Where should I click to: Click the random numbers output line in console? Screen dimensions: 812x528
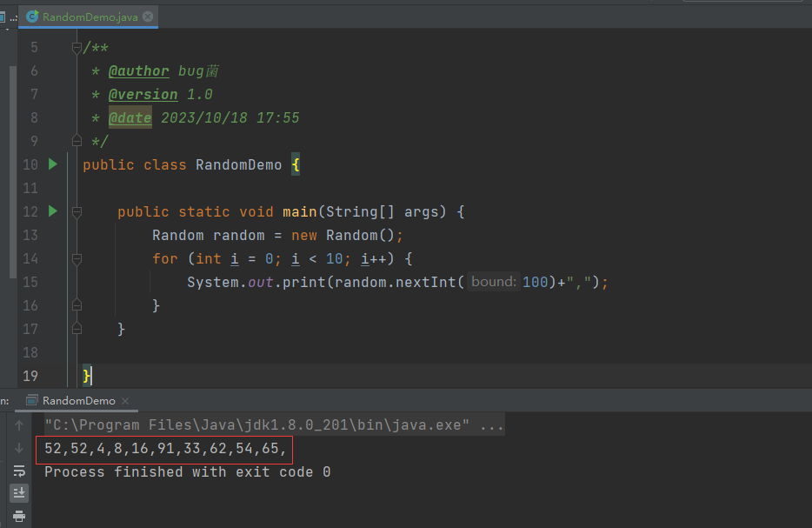[164, 448]
